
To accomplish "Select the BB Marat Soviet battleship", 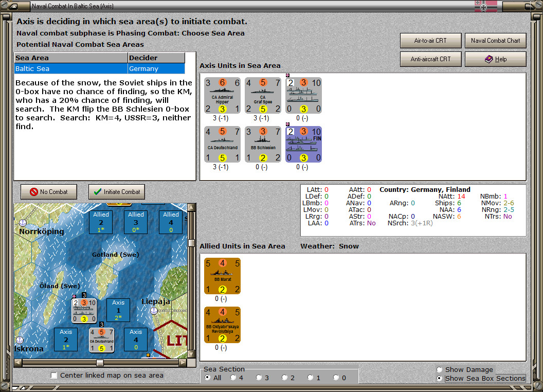I will pos(222,276).
